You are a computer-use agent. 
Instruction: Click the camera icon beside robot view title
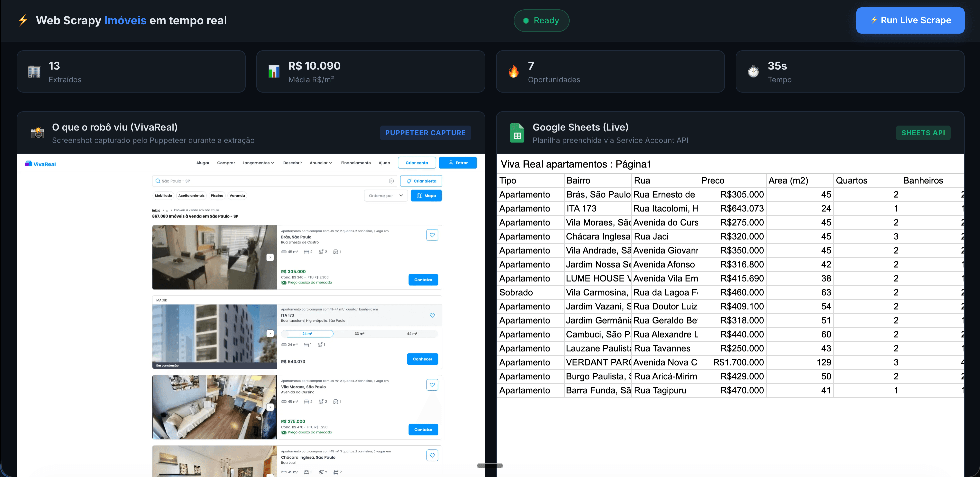point(37,133)
